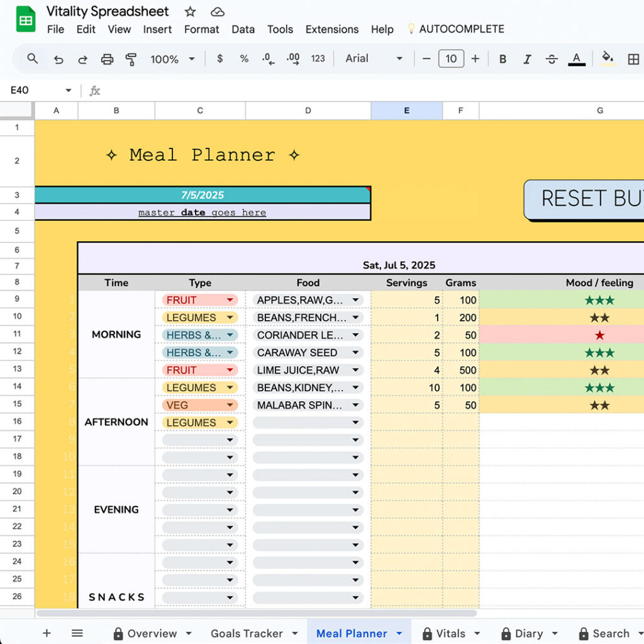Click the AUTOCOMPLETE lightbulb menu

[x=456, y=29]
